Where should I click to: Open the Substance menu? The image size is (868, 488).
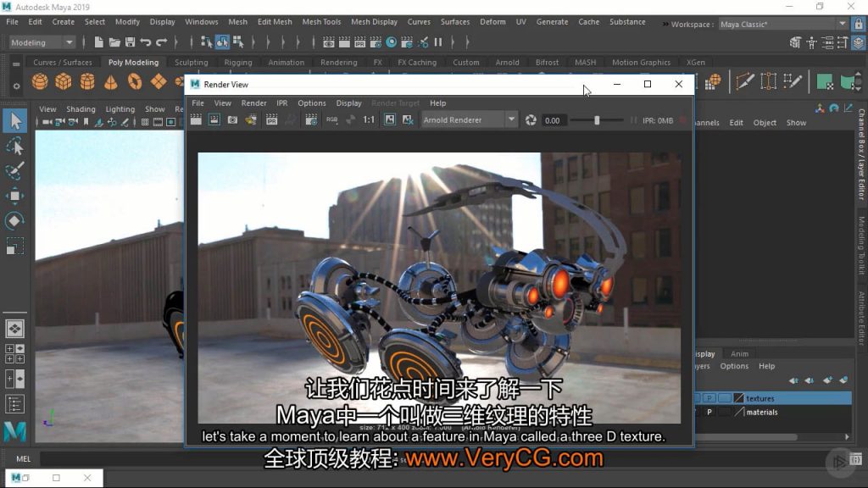click(x=627, y=21)
